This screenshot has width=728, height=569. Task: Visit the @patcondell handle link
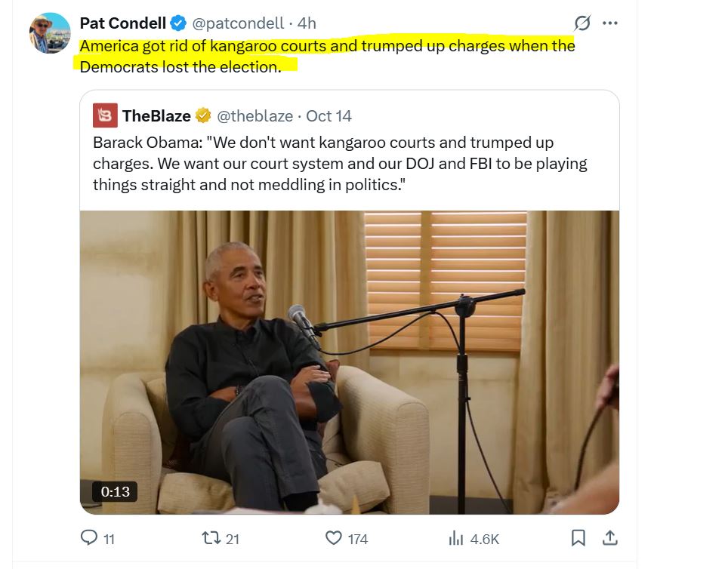(239, 24)
